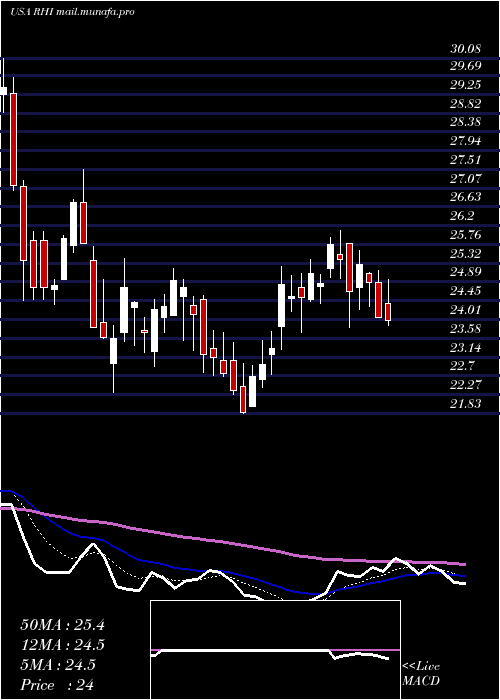
Task: Click the 25.76 price label
Action: click(466, 235)
